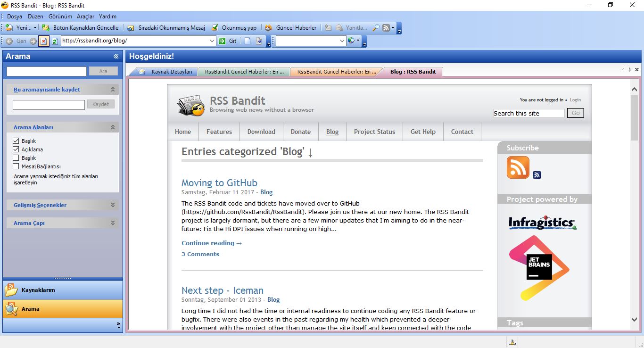Open the 3 Comments link
Image resolution: width=644 pixels, height=348 pixels.
click(x=200, y=254)
